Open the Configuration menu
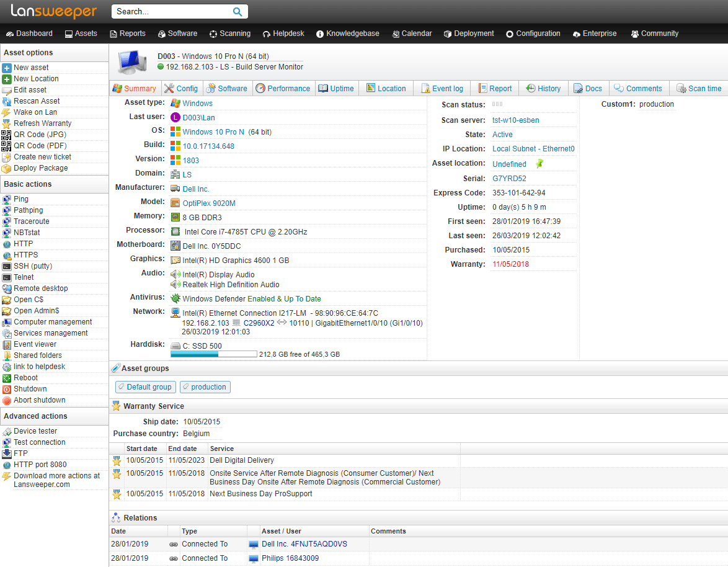728x567 pixels. click(x=533, y=33)
